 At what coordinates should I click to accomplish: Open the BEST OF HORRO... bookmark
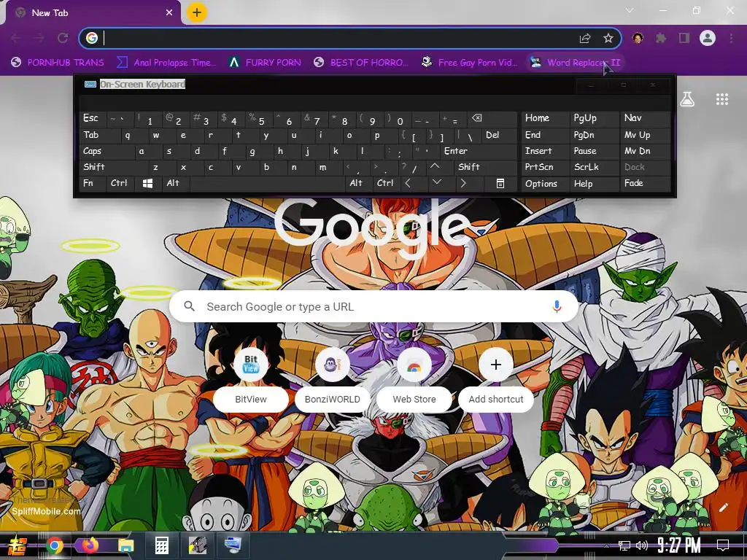(x=361, y=63)
